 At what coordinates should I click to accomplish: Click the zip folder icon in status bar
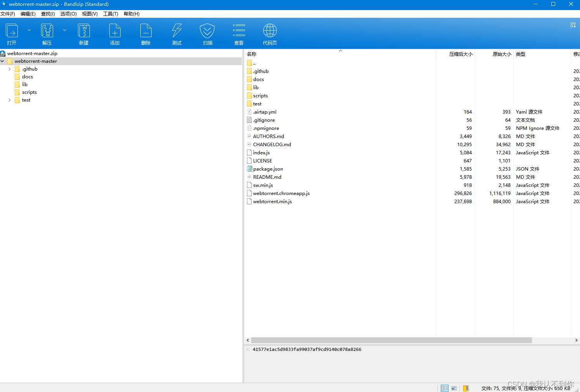coord(466,388)
